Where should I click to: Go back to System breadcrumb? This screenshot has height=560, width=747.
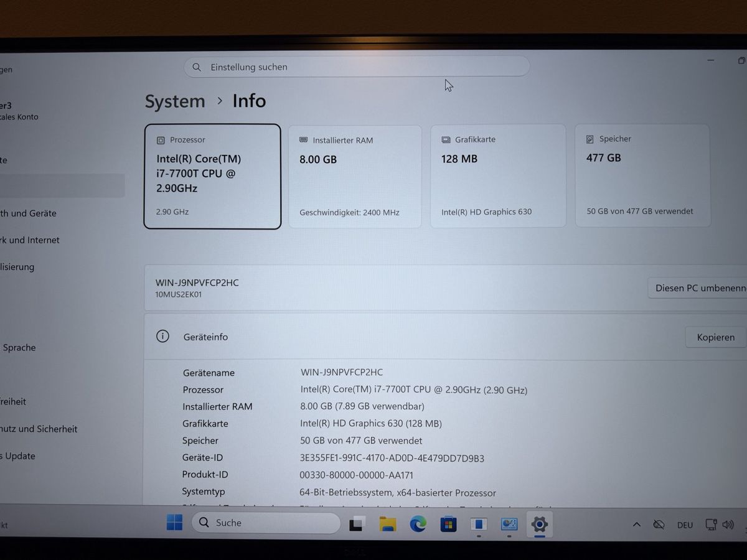pos(175,101)
